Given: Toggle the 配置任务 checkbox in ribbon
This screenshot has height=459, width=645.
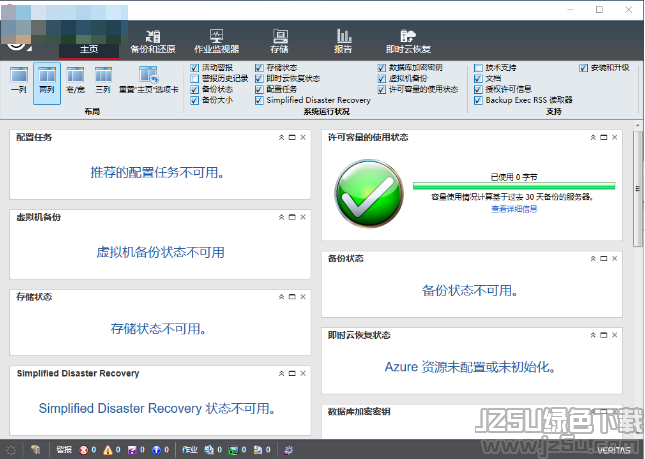Looking at the screenshot, I should coord(259,90).
